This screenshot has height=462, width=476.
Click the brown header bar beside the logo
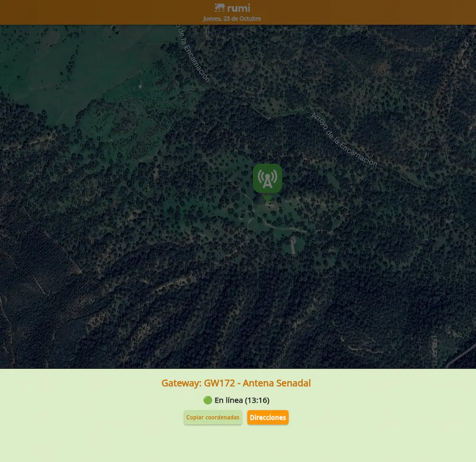click(x=119, y=12)
